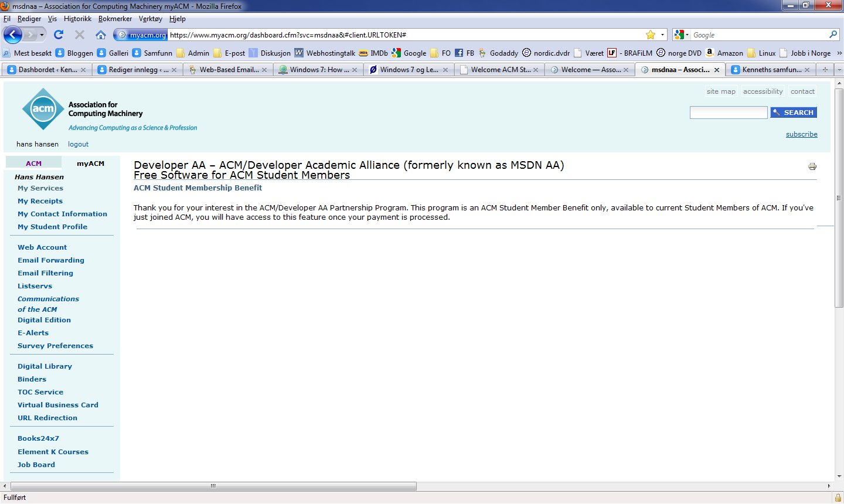Open the back/forward history dropdown arrow
The height and width of the screenshot is (504, 844).
pyautogui.click(x=42, y=35)
